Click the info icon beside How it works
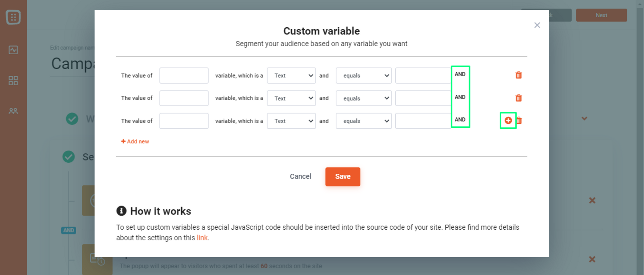The width and height of the screenshot is (644, 275). [121, 211]
